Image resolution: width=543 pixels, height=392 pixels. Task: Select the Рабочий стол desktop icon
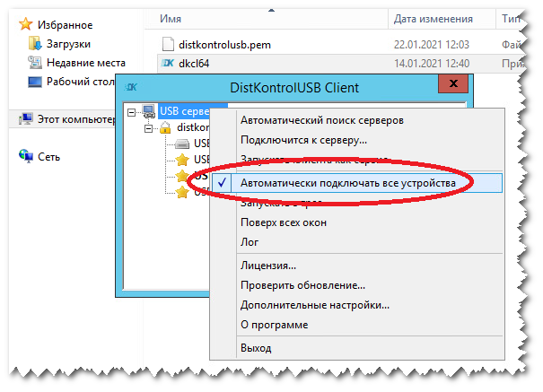coord(35,82)
